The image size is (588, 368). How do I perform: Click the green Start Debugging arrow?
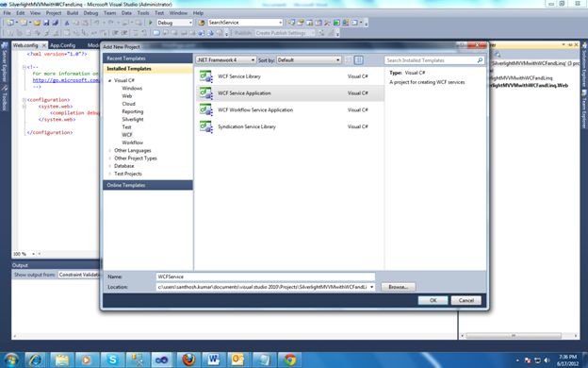pyautogui.click(x=151, y=23)
